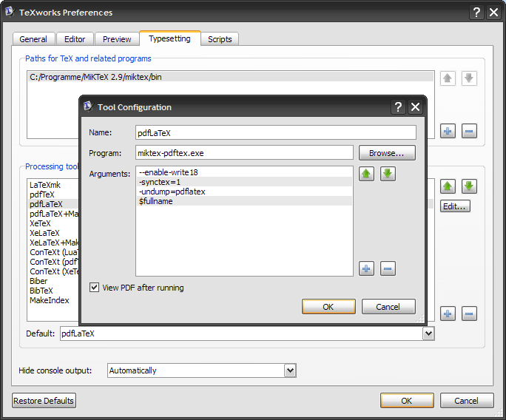Toggle View PDF after running checkbox
The width and height of the screenshot is (506, 420).
tap(94, 287)
